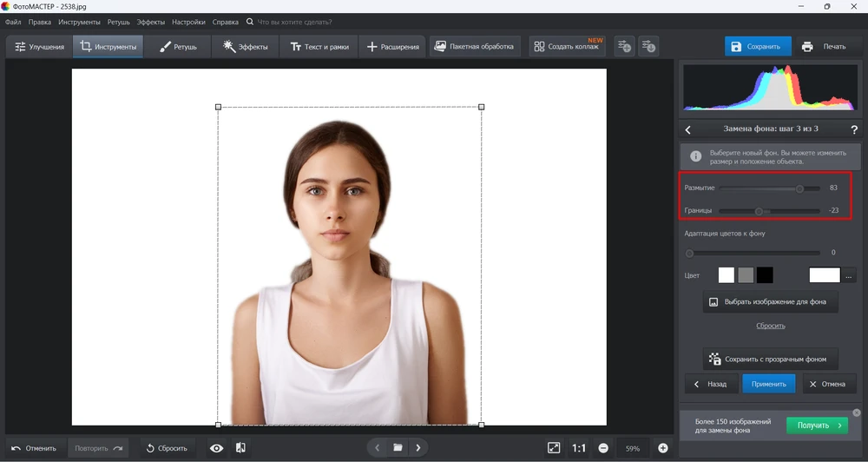Click the eye preview original icon
This screenshot has width=868, height=462.
[x=217, y=448]
